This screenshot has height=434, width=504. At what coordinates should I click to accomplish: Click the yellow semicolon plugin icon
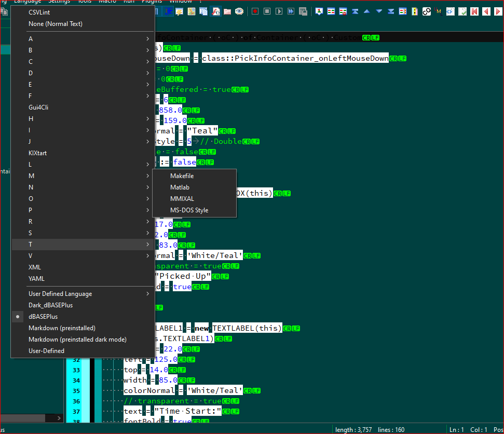point(415,11)
